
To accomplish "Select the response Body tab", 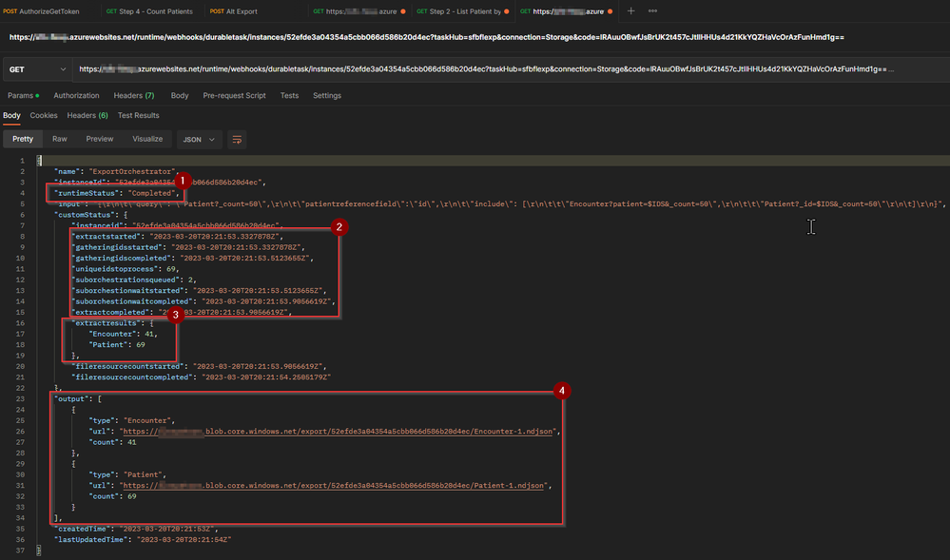I will click(x=11, y=116).
